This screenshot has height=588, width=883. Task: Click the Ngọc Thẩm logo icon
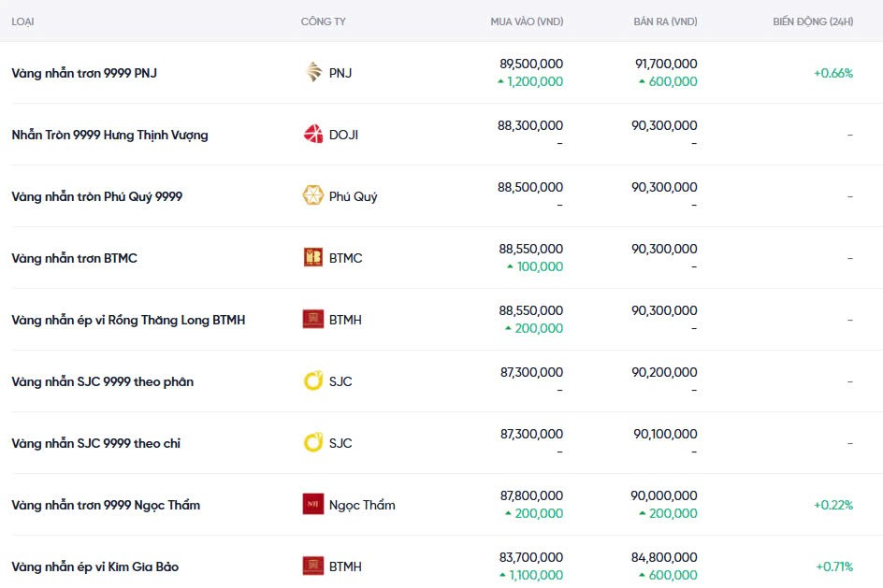click(313, 505)
